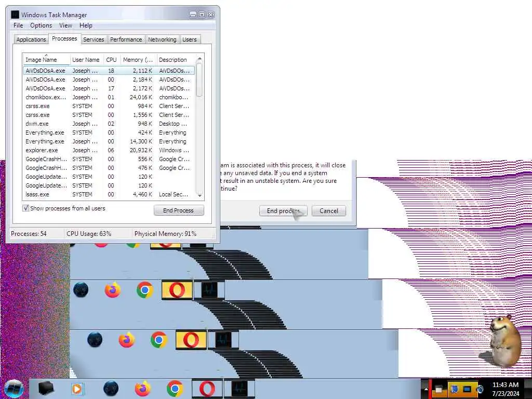Select the lsass.exe process row
The height and width of the screenshot is (399, 532).
pyautogui.click(x=109, y=194)
